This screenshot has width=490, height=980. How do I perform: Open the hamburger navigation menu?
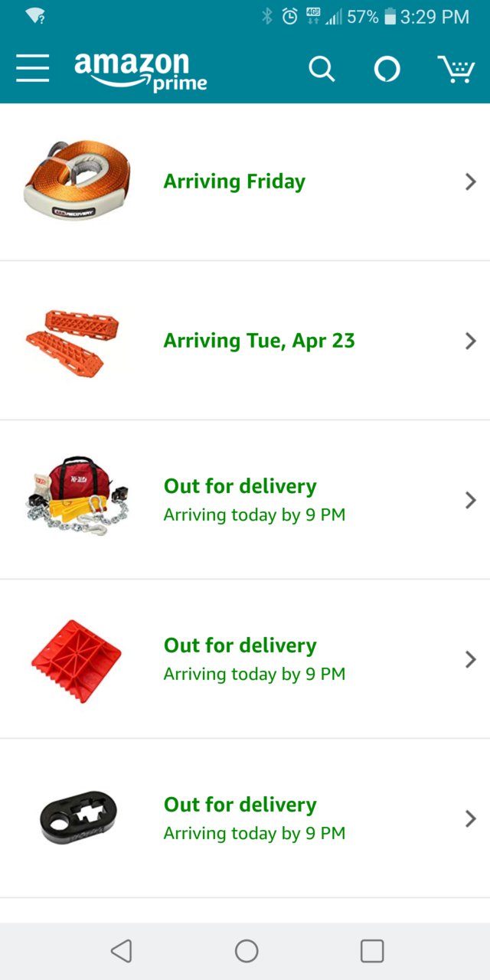(32, 69)
